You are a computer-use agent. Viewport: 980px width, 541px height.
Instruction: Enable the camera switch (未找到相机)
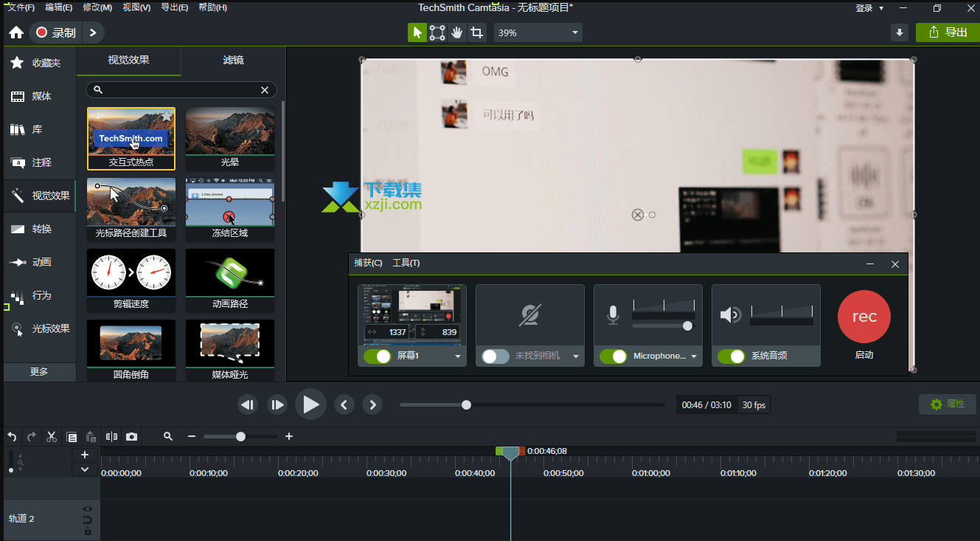(496, 356)
